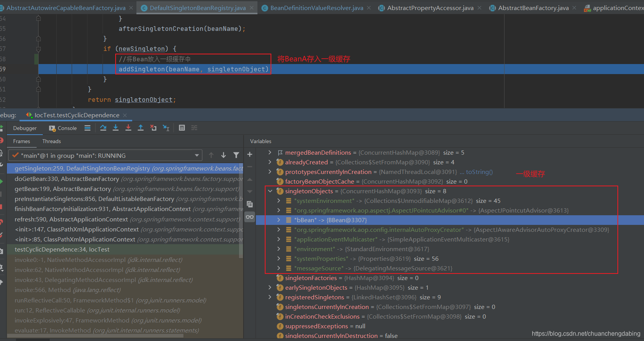
Task: Click the Step Over debugger icon
Action: click(x=103, y=128)
